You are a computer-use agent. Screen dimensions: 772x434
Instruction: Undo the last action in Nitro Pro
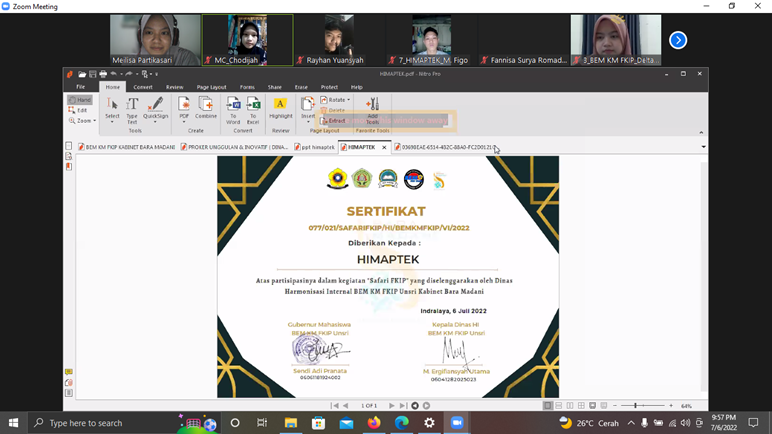point(113,74)
